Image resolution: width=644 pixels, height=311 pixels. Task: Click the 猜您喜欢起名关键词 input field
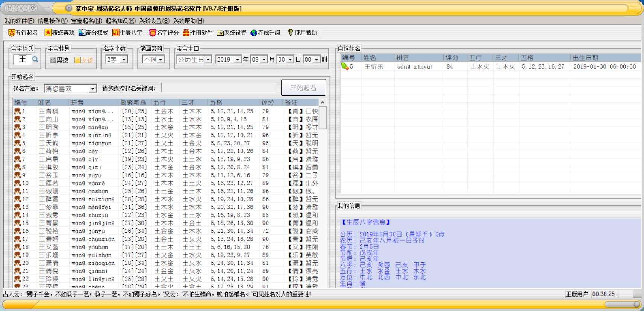point(219,88)
